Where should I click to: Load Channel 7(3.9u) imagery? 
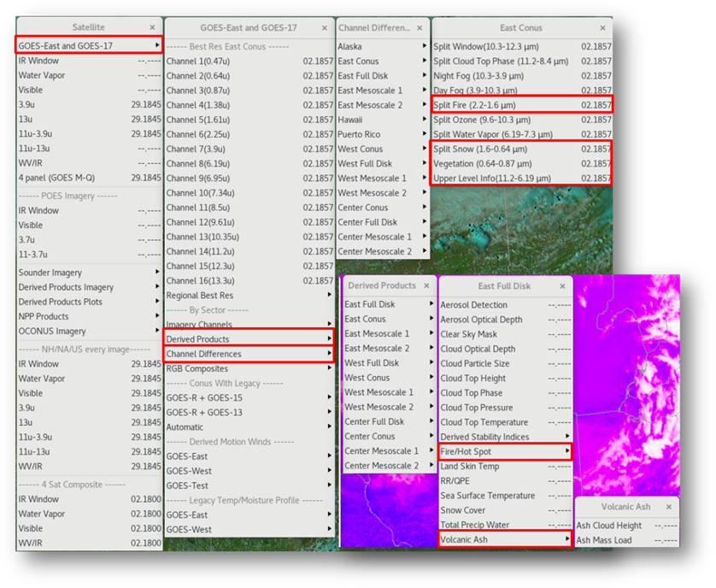(249, 149)
